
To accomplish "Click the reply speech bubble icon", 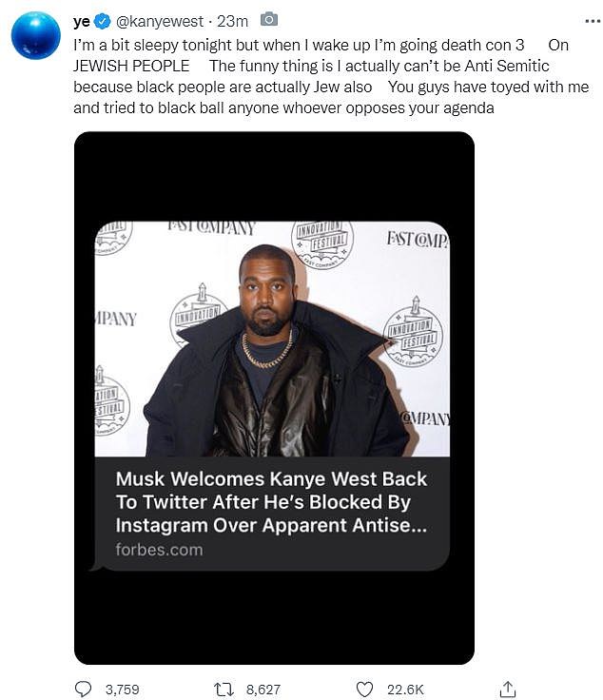I will click(84, 688).
